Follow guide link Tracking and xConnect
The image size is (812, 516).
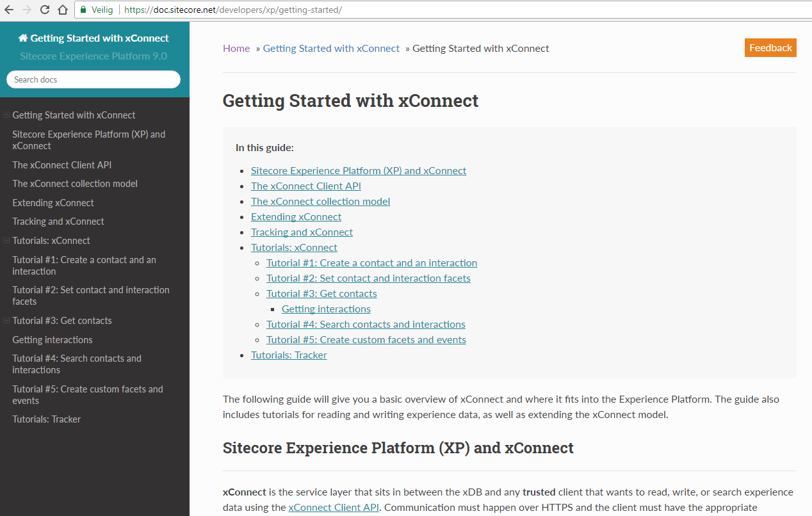point(302,232)
